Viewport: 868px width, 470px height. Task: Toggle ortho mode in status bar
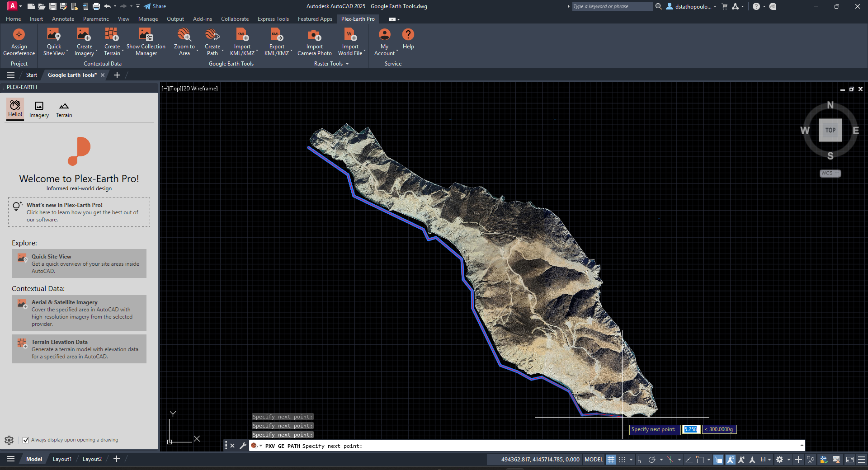pos(641,460)
